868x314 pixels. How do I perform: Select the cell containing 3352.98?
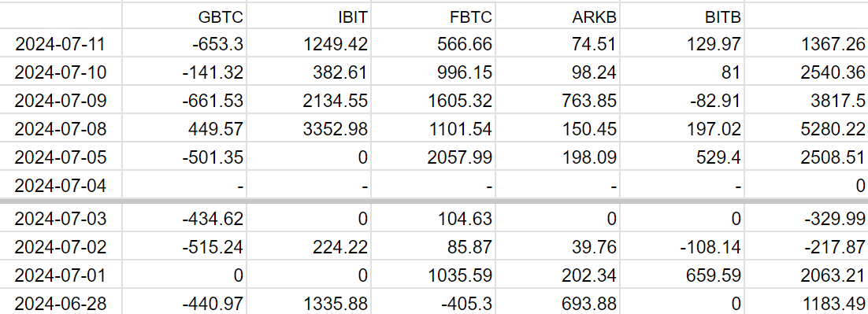point(309,129)
